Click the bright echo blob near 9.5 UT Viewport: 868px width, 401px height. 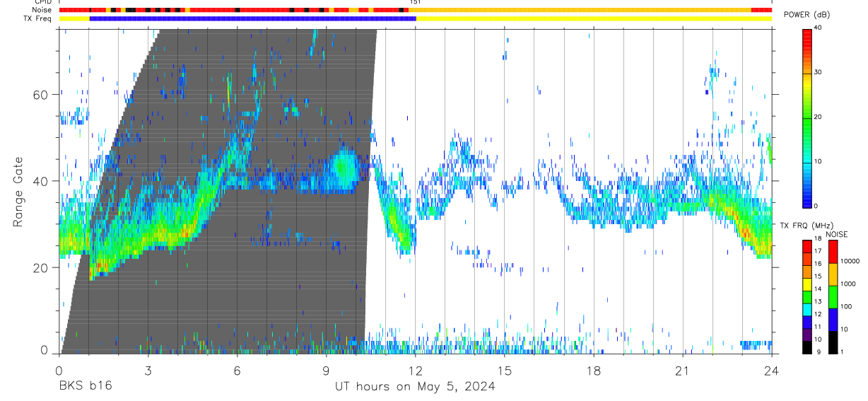(x=344, y=168)
